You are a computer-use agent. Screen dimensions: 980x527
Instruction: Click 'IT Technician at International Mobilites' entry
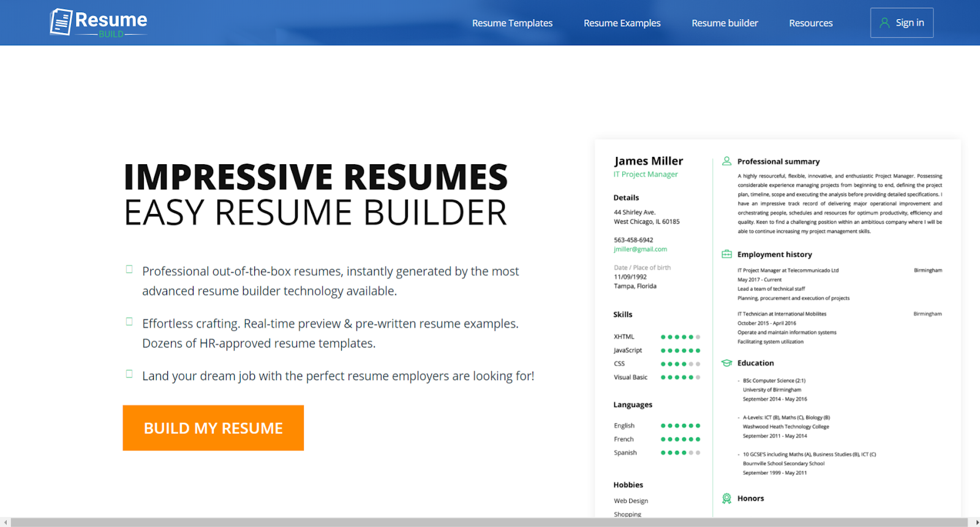782,314
